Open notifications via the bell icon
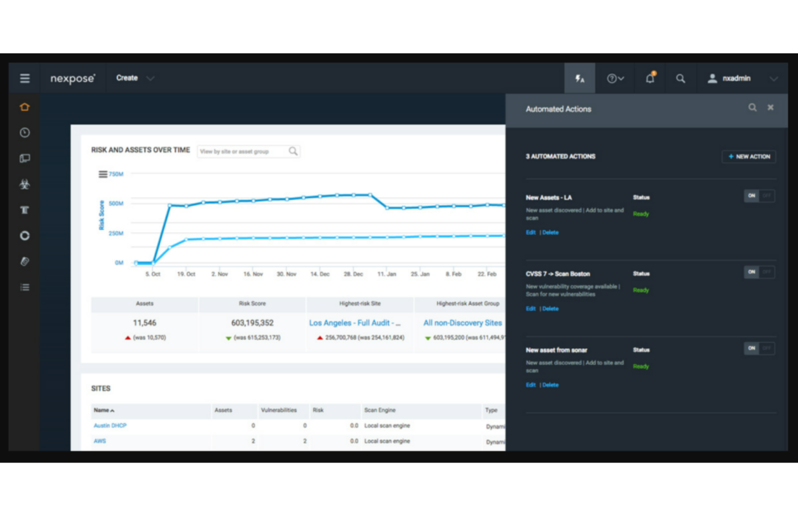Screen dimensions: 798x532 pyautogui.click(x=649, y=78)
